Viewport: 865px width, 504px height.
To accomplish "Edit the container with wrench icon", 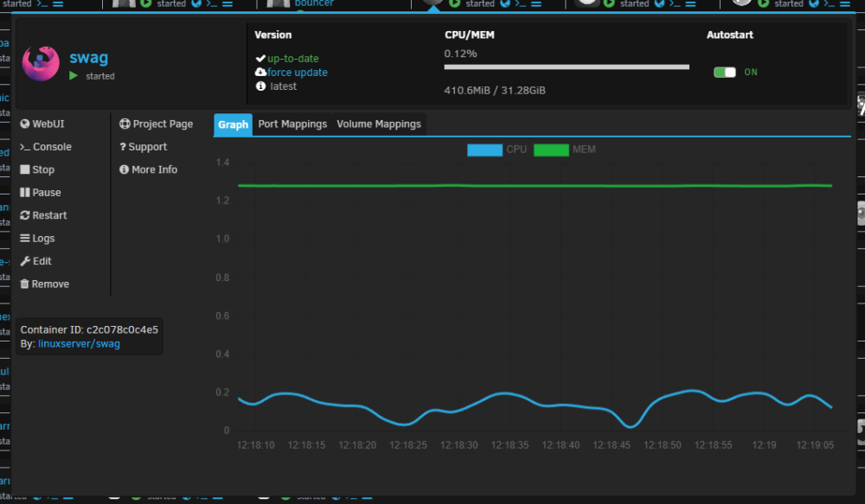I will (x=25, y=261).
